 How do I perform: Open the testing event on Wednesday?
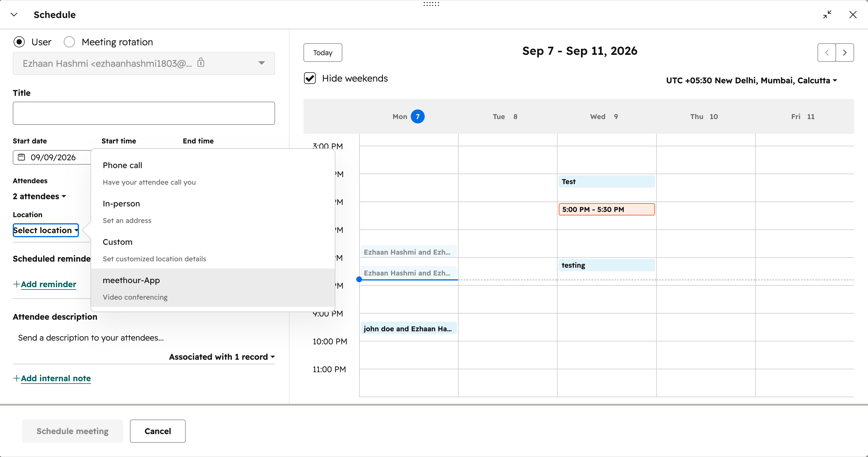tap(607, 265)
